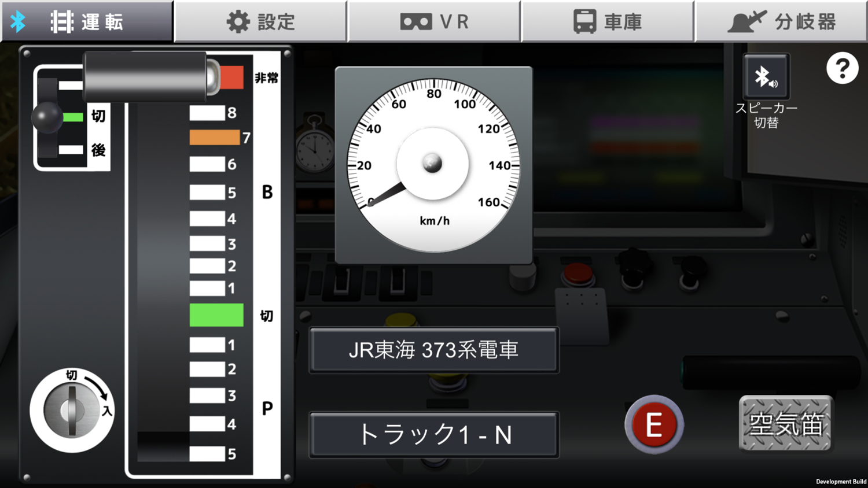Click the track rails icon beside 運転
Screen dimensions: 868x488
click(x=62, y=22)
